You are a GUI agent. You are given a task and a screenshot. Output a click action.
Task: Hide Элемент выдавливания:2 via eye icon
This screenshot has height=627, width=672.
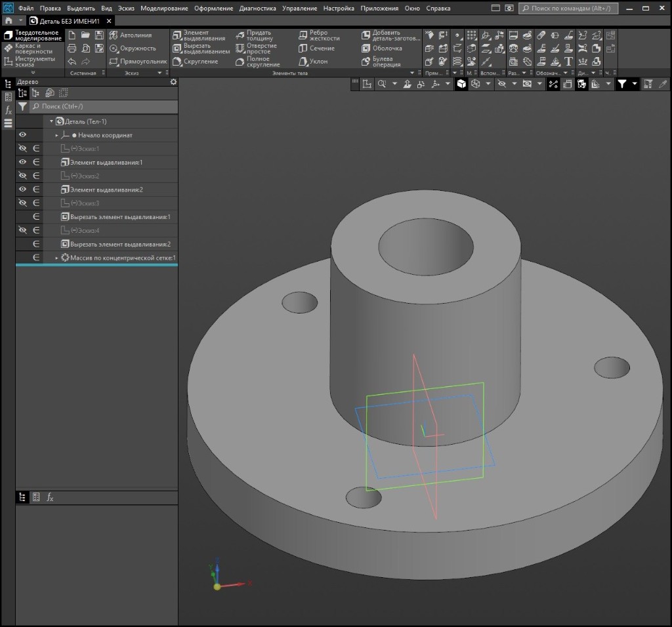[22, 190]
